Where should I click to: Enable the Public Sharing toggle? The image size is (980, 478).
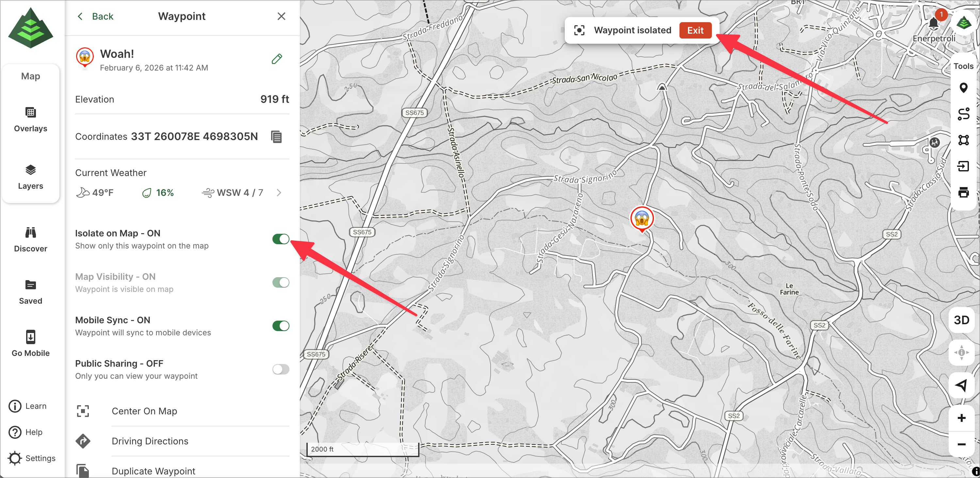[280, 369]
